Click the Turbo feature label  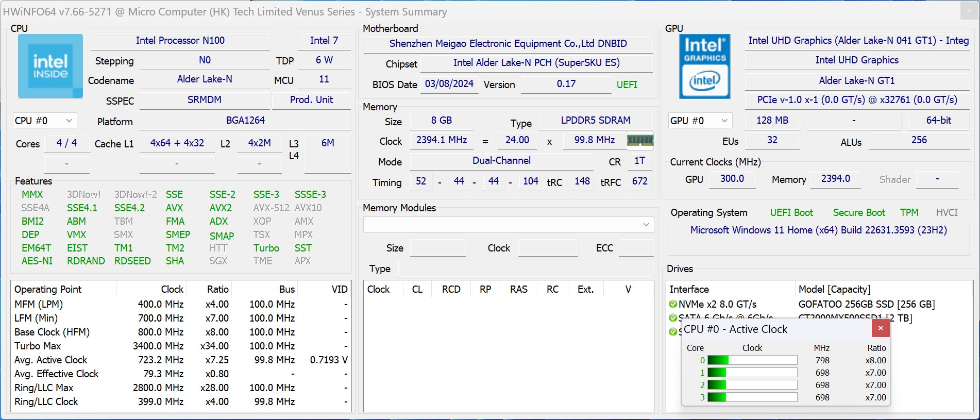(x=266, y=248)
